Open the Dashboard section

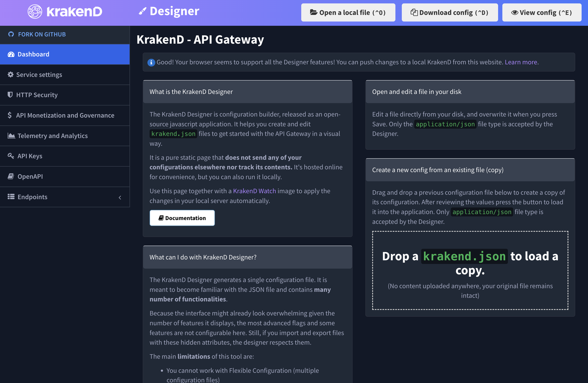click(65, 54)
